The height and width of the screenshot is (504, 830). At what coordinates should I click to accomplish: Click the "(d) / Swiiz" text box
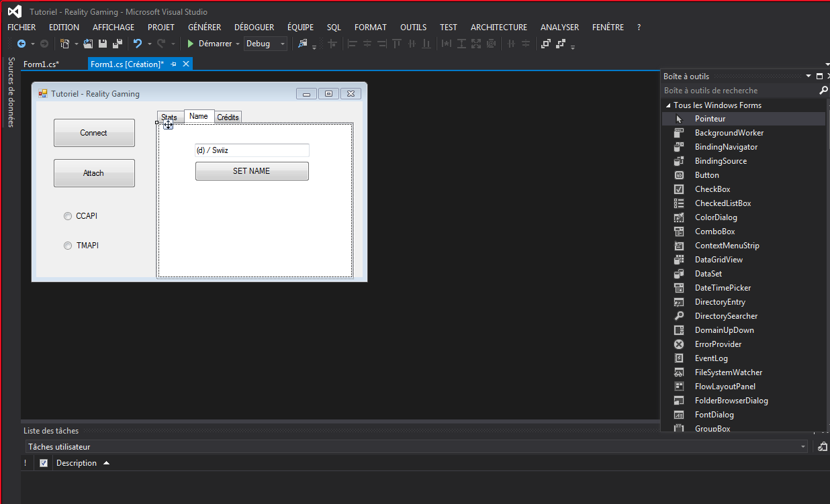[252, 150]
